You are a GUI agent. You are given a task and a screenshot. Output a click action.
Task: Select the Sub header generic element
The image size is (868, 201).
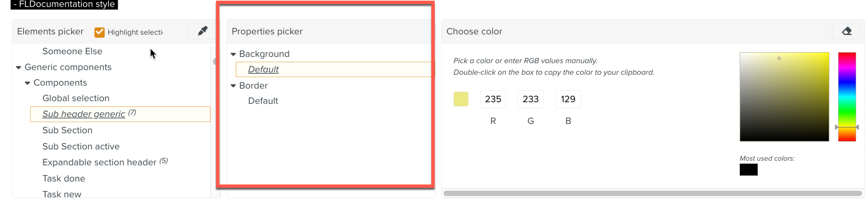tap(83, 114)
